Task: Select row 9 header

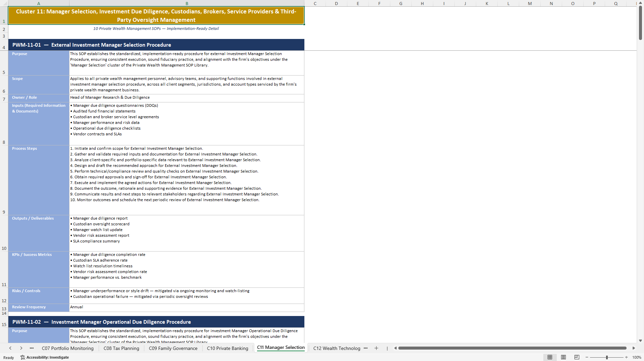Action: coord(4,180)
